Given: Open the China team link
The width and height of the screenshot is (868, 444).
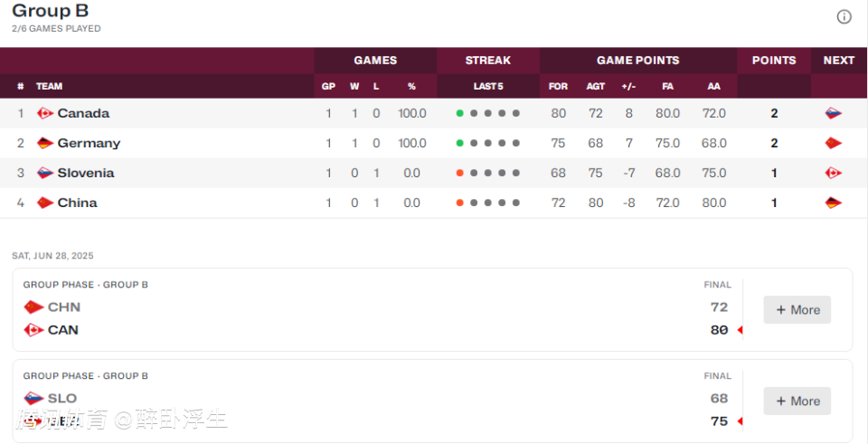Looking at the screenshot, I should (x=77, y=203).
